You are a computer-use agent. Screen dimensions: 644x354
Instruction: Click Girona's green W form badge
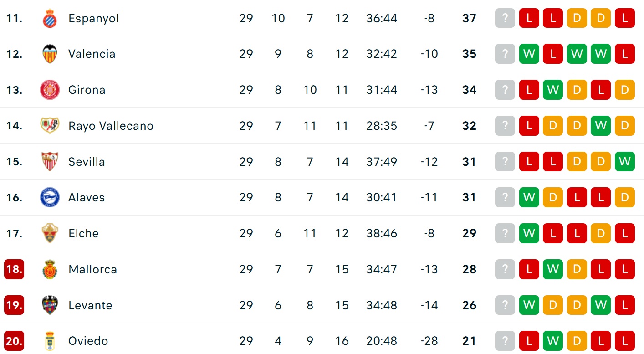553,90
